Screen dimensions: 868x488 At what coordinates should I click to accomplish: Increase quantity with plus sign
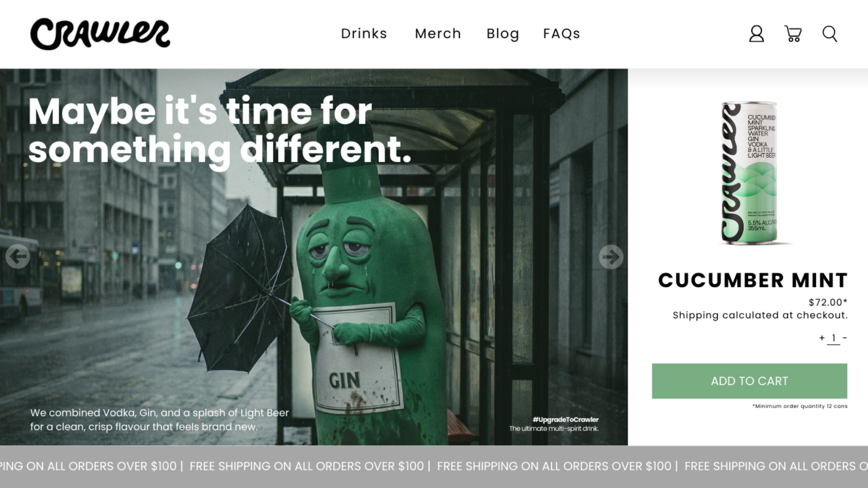pyautogui.click(x=822, y=338)
